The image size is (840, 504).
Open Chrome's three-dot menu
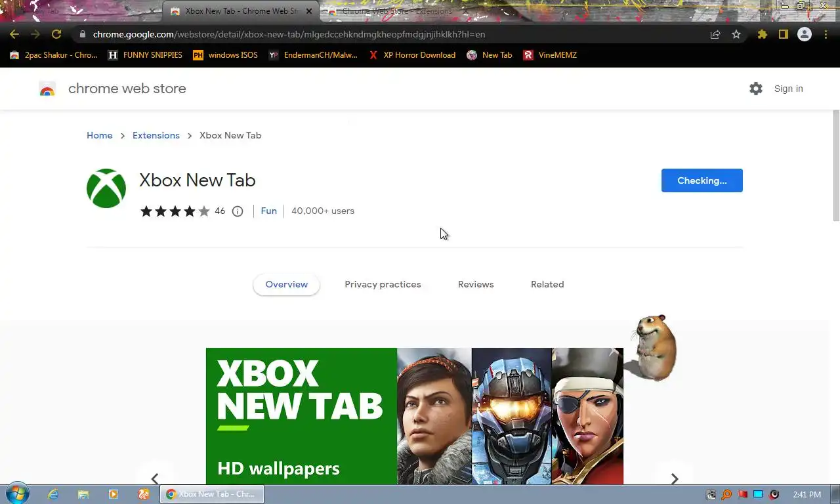click(x=826, y=34)
